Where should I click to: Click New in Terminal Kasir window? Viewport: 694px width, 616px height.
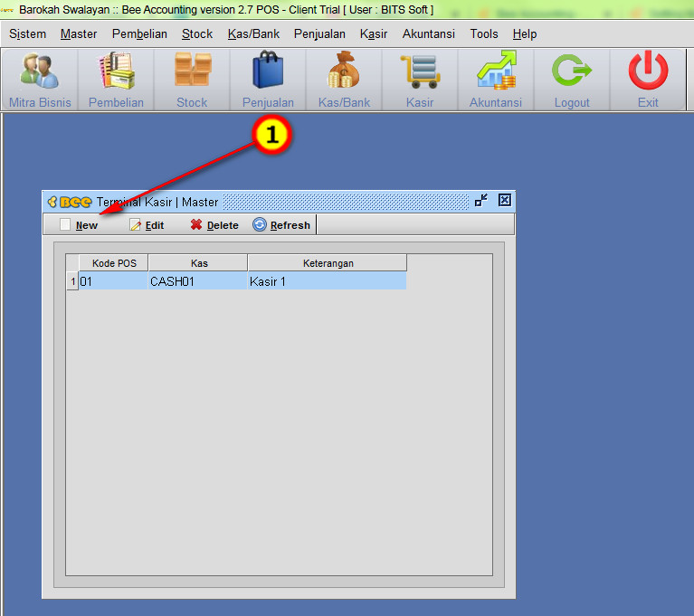(79, 225)
